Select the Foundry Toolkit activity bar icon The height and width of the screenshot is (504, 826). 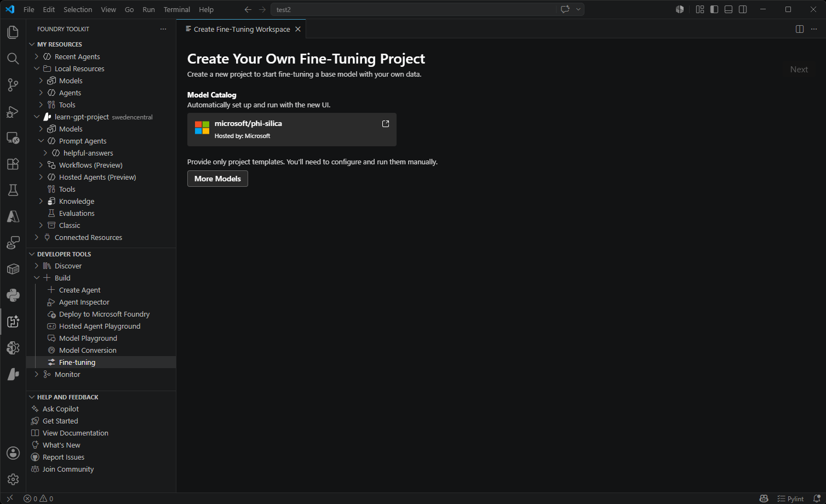13,322
